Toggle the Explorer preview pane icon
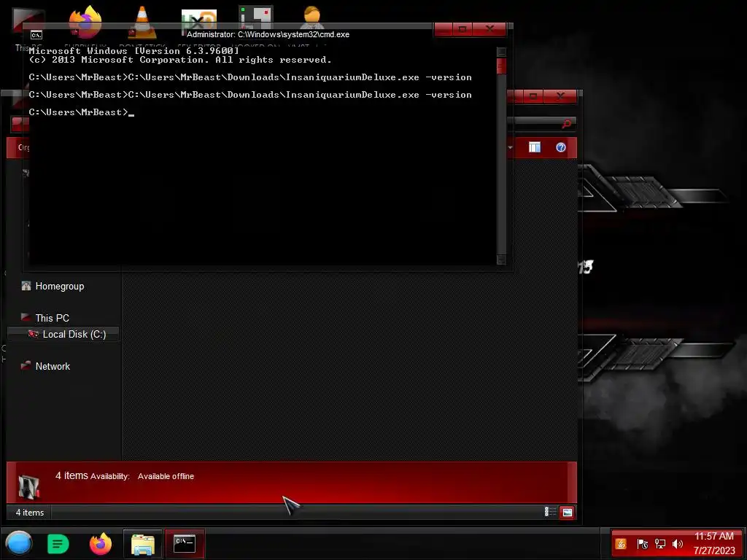 (535, 147)
